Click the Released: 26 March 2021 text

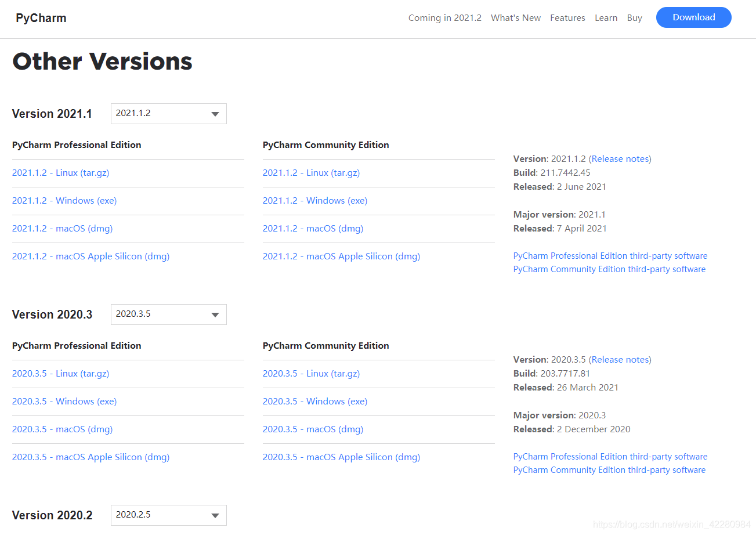pyautogui.click(x=566, y=388)
